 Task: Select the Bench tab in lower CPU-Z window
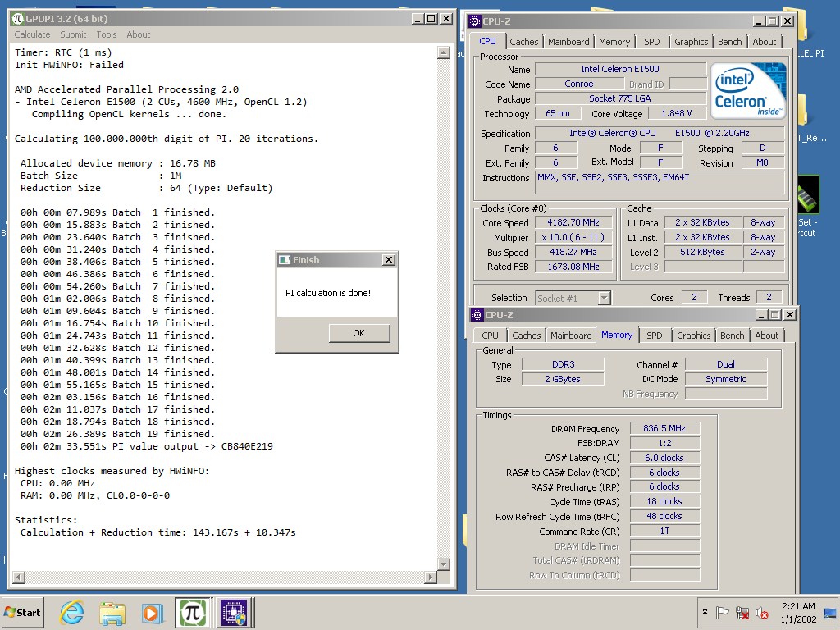click(733, 336)
